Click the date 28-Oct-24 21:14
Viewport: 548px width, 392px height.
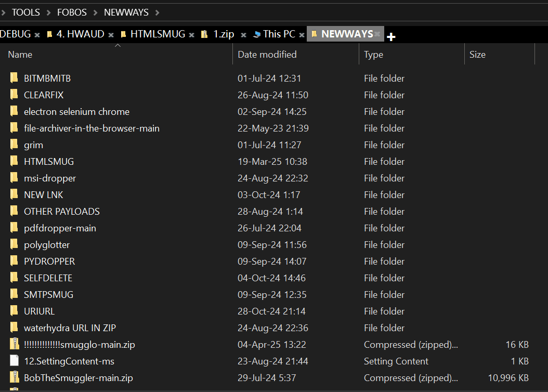[271, 311]
